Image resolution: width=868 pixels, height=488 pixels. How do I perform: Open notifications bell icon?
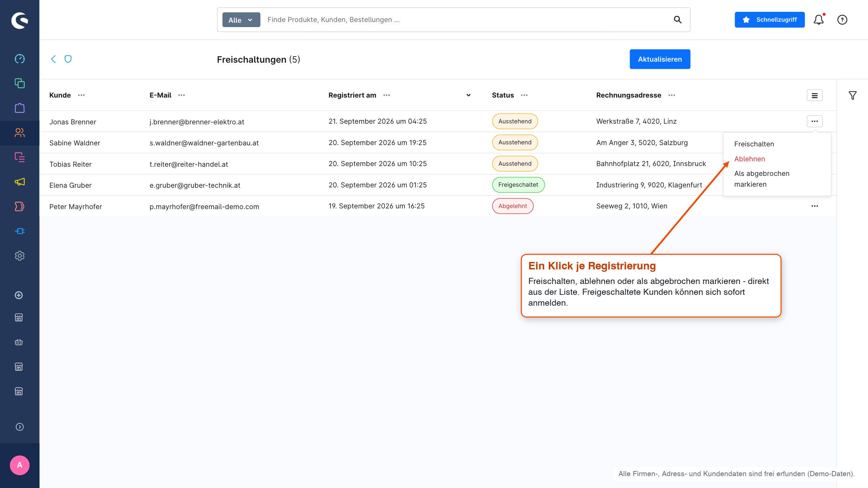(819, 20)
